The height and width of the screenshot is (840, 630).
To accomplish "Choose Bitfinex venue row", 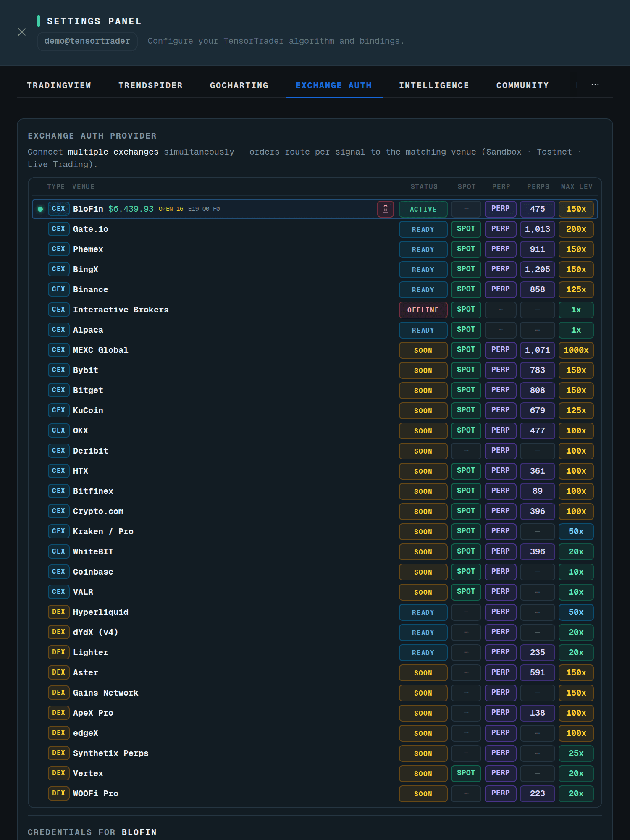I will (315, 491).
